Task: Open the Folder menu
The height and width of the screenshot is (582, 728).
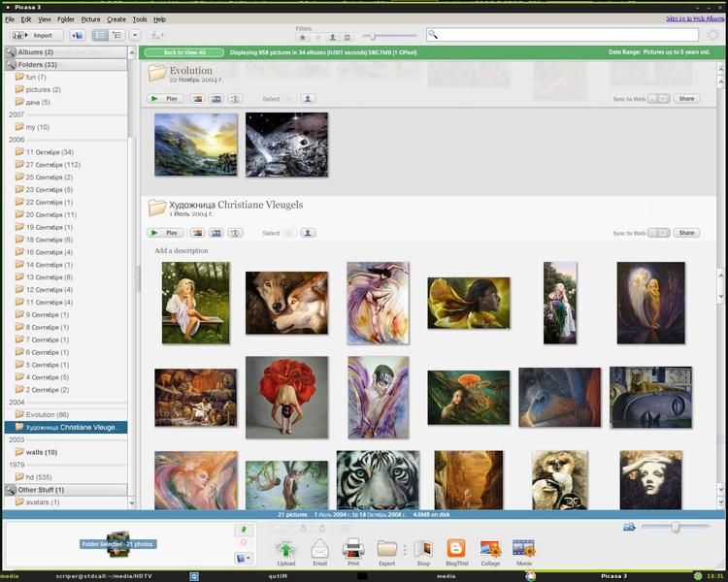Action: pos(66,19)
